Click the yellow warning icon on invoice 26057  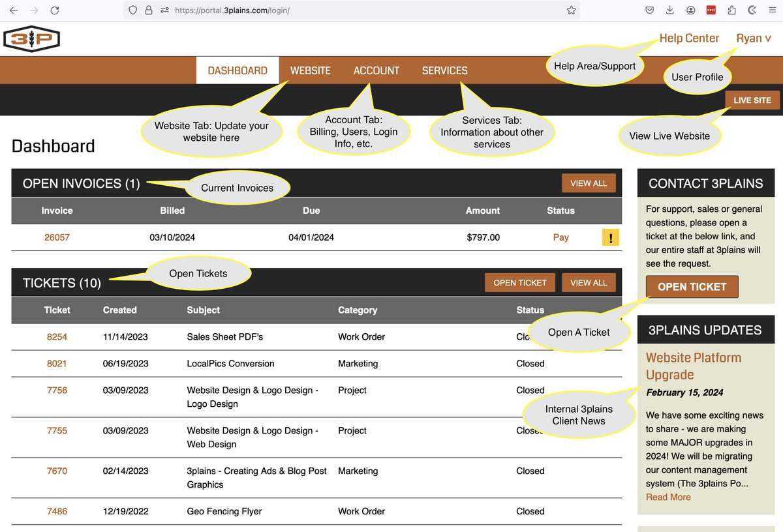tap(611, 237)
